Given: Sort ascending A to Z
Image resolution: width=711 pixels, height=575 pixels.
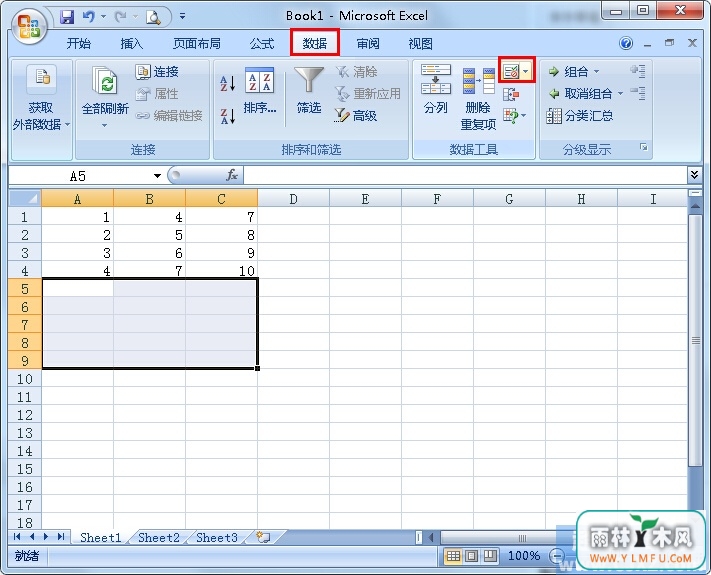Looking at the screenshot, I should tap(227, 83).
